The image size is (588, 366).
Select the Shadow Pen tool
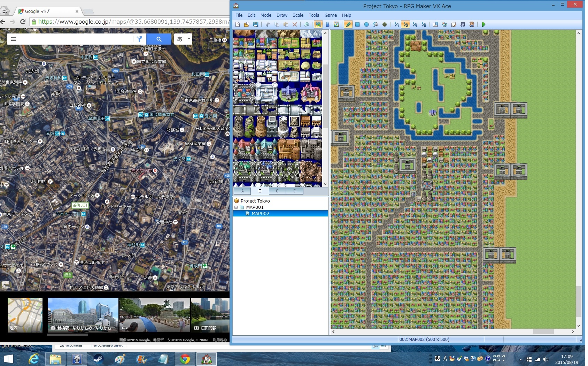[385, 24]
